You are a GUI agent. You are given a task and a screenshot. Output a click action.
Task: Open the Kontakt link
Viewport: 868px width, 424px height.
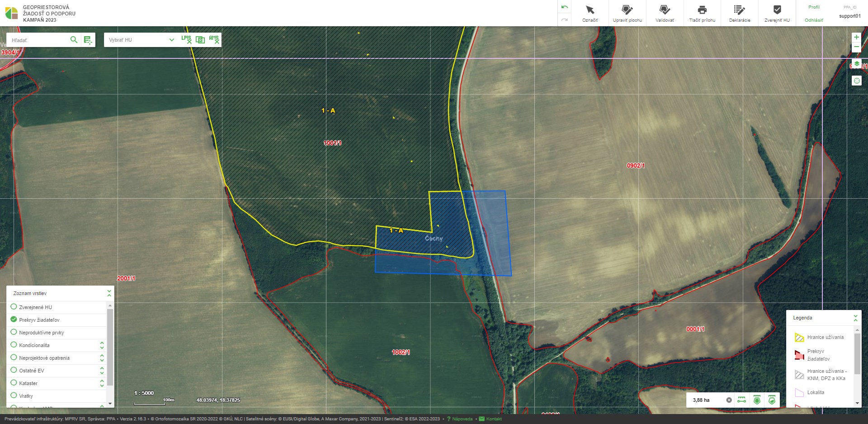(x=491, y=419)
